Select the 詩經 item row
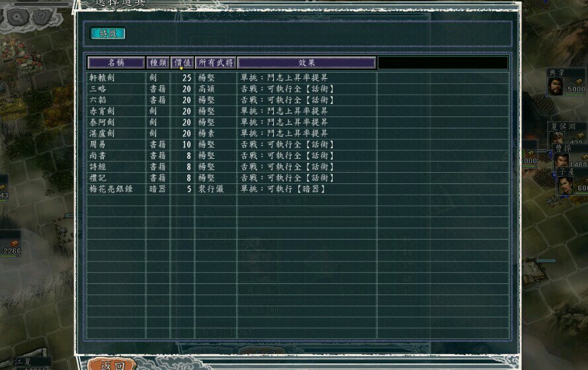Screen dimensions: 588x370 298,167
